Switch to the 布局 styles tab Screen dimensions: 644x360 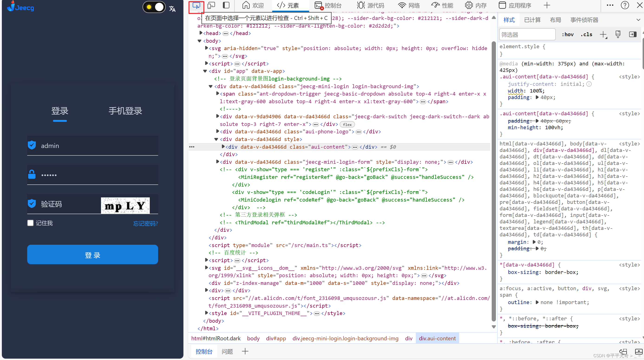pyautogui.click(x=555, y=20)
